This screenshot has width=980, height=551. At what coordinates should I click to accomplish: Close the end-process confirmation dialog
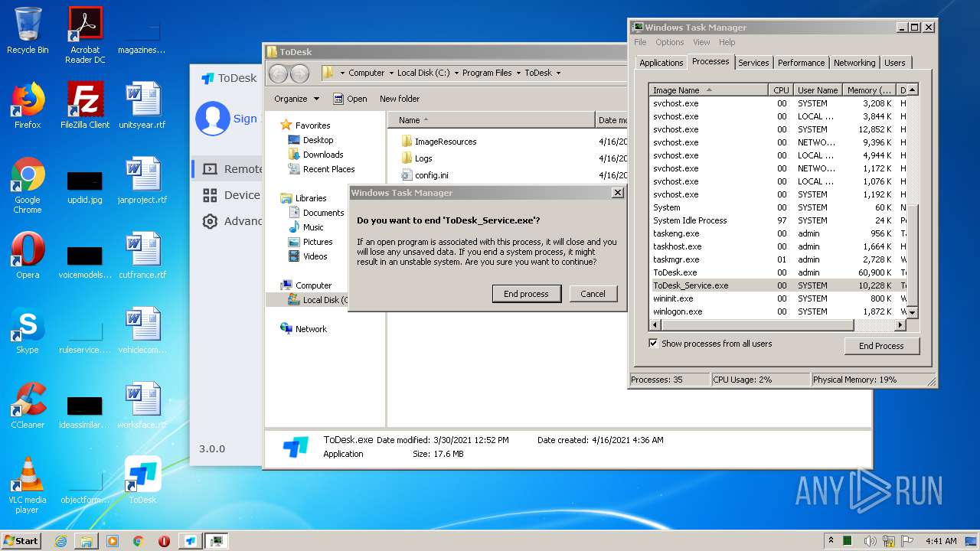[618, 193]
